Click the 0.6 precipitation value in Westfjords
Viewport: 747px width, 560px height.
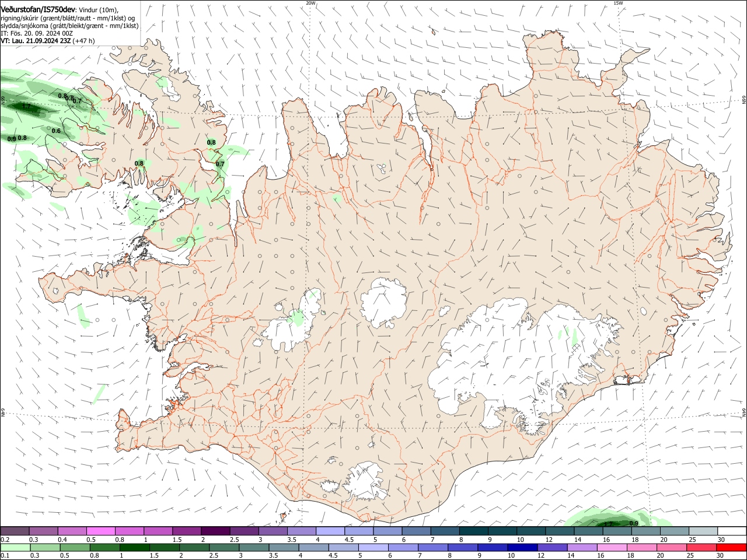pyautogui.click(x=56, y=131)
